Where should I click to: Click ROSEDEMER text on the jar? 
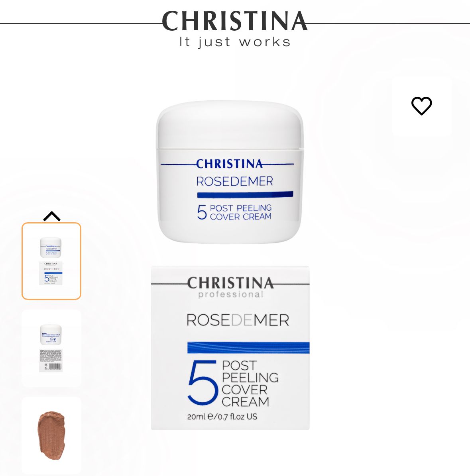tap(234, 181)
